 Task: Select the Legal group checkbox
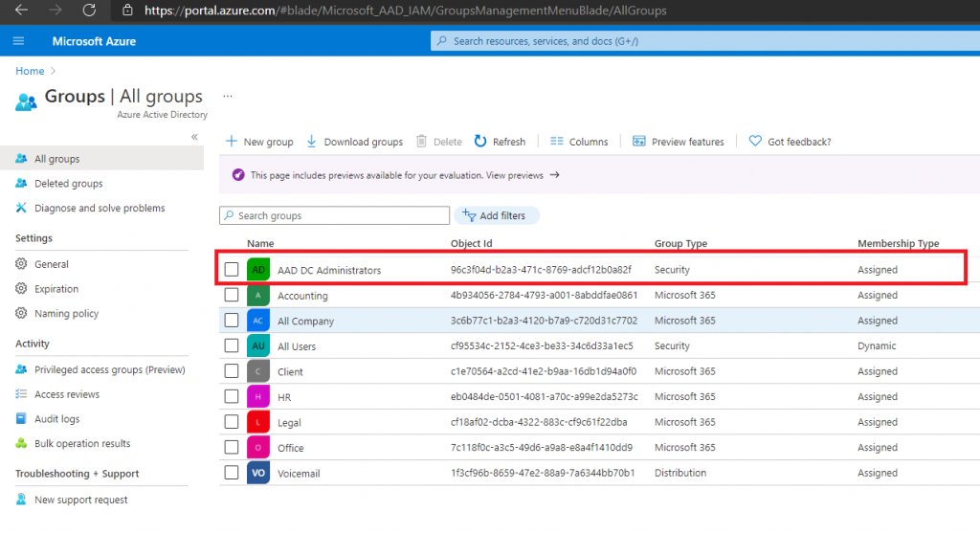pyautogui.click(x=232, y=422)
